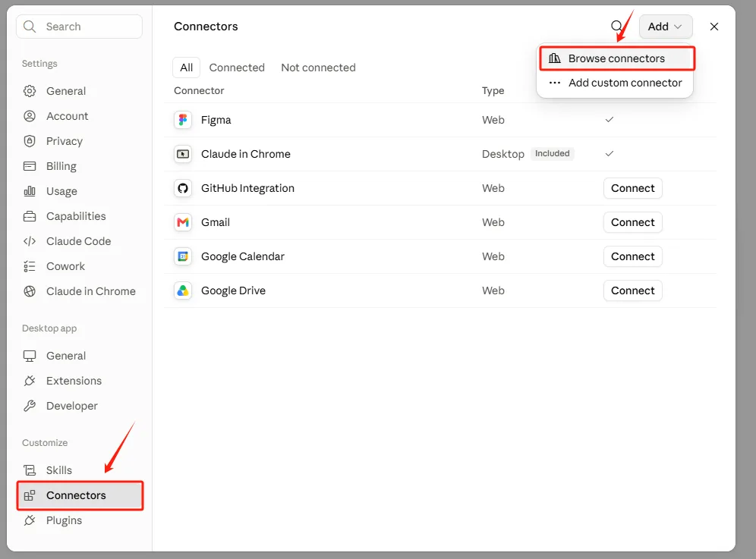This screenshot has width=756, height=559.
Task: Click the Type column header
Action: coord(493,90)
